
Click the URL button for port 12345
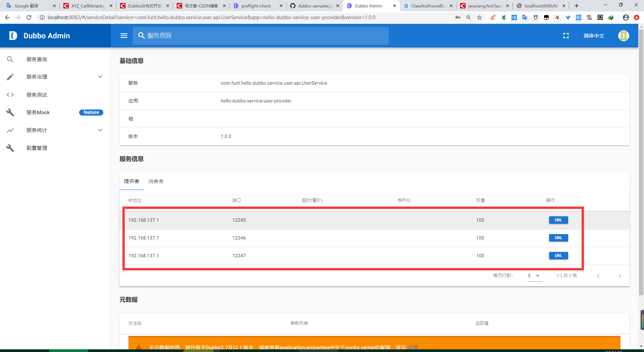[x=558, y=220]
